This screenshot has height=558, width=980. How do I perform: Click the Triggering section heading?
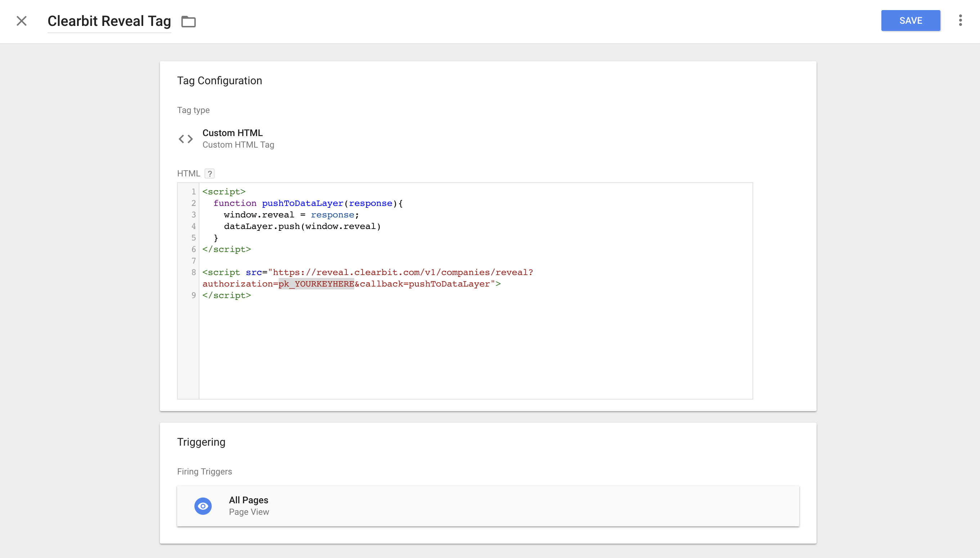(201, 442)
